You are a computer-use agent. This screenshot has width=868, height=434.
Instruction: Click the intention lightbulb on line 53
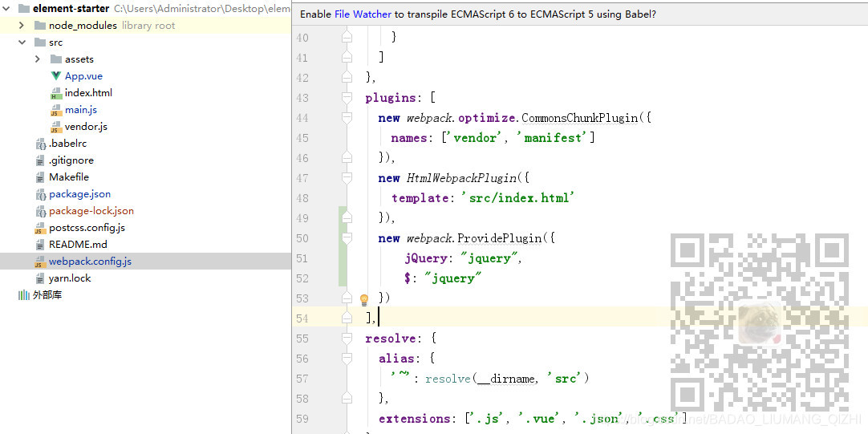point(363,299)
